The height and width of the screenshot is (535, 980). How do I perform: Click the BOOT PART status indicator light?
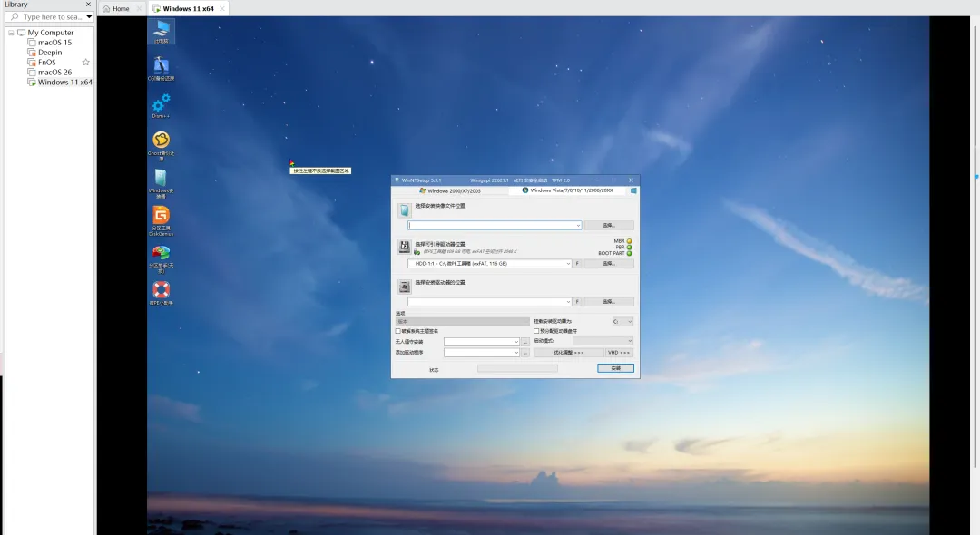tap(630, 254)
